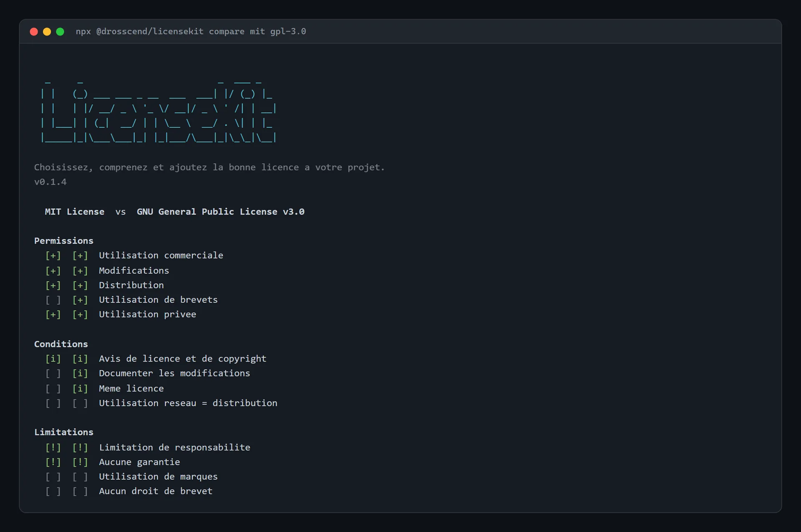Image resolution: width=801 pixels, height=532 pixels.
Task: Click the 'Aucune garantie' row label
Action: click(139, 462)
